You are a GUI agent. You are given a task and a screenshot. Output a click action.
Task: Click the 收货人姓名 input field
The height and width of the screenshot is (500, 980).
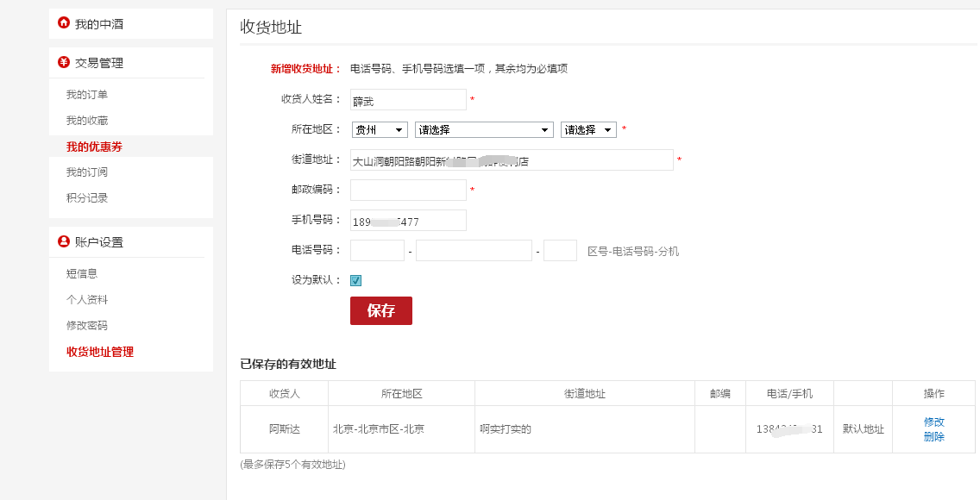408,100
